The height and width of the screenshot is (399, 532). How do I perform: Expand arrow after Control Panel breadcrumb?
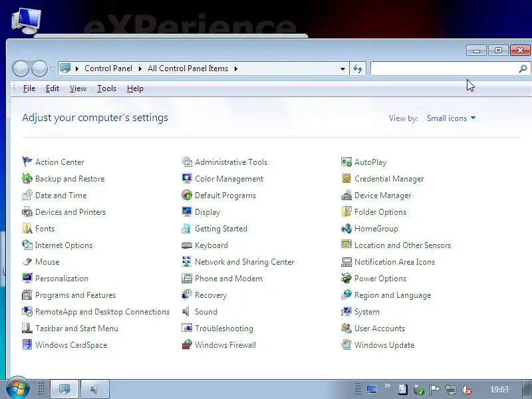140,69
